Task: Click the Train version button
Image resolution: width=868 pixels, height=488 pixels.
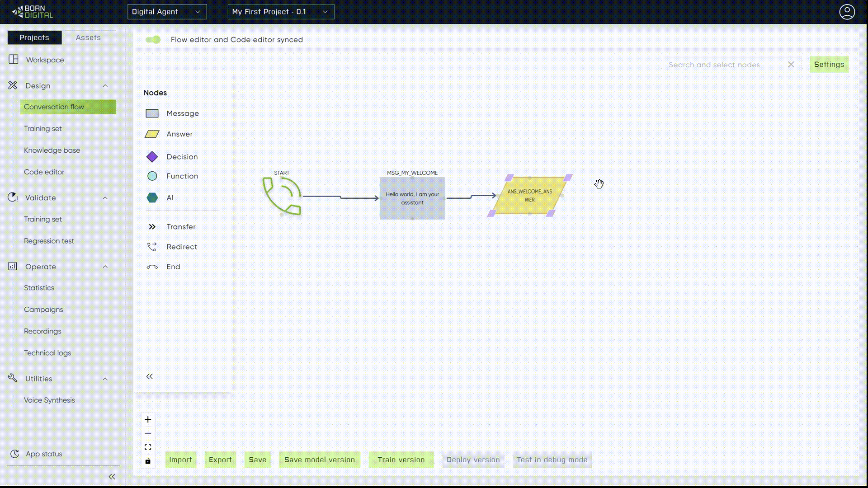Action: point(401,460)
